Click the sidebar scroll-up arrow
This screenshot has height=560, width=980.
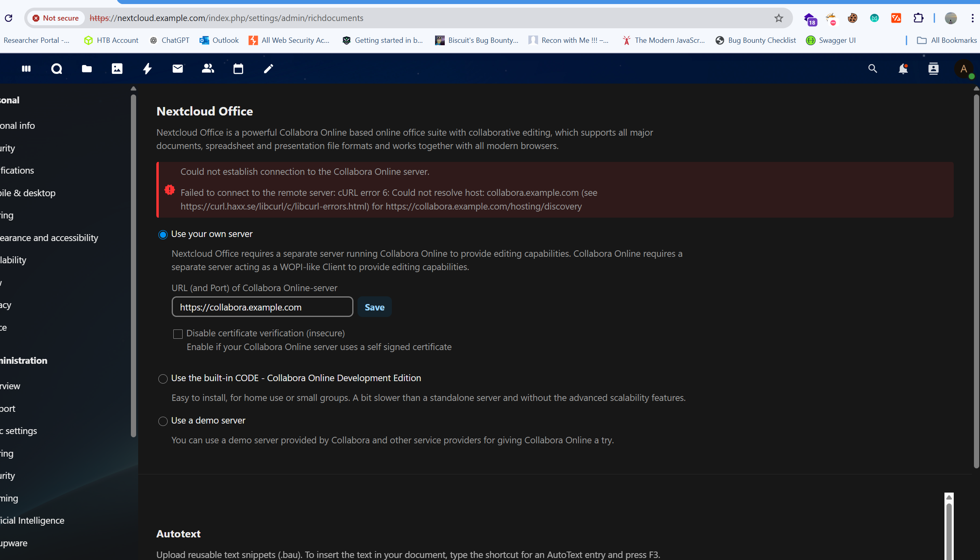(x=134, y=88)
